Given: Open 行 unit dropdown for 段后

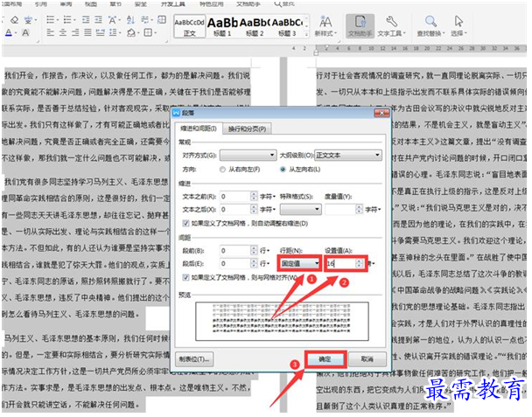Looking at the screenshot, I should [265, 263].
